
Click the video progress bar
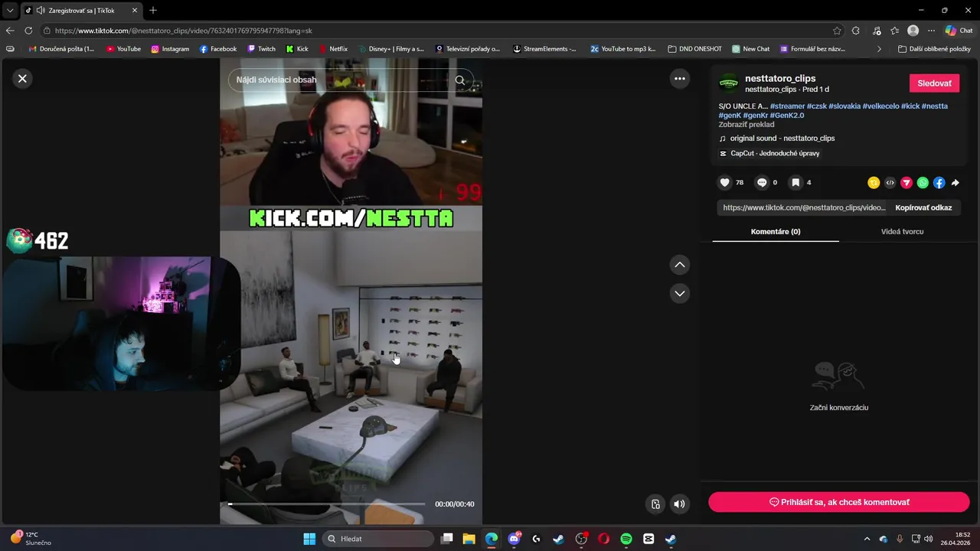pos(327,504)
